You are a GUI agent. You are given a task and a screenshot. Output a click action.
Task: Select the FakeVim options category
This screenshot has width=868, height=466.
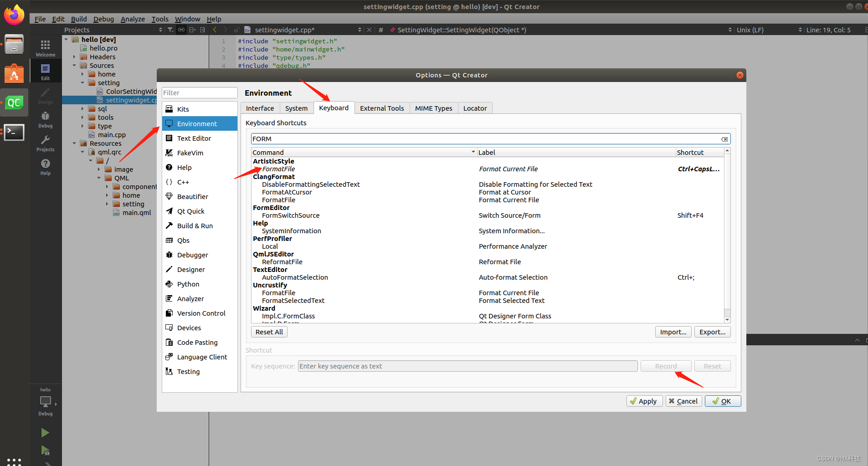[200, 153]
